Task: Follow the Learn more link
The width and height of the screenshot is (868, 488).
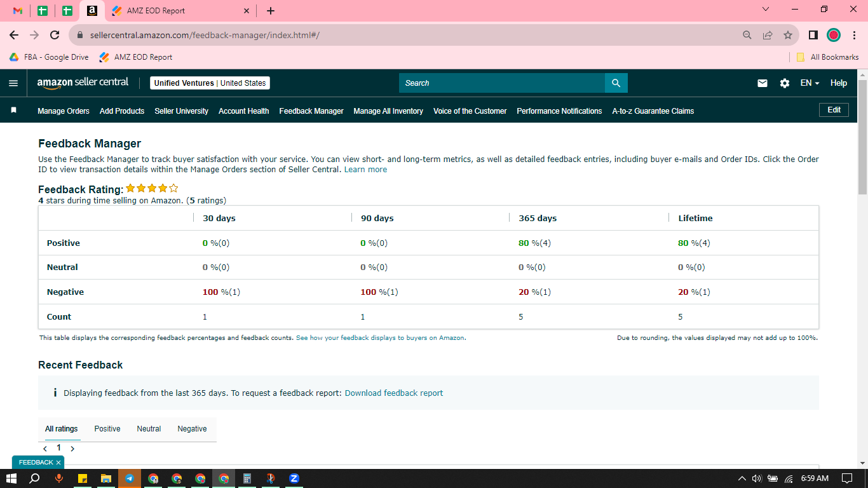Action: click(365, 170)
